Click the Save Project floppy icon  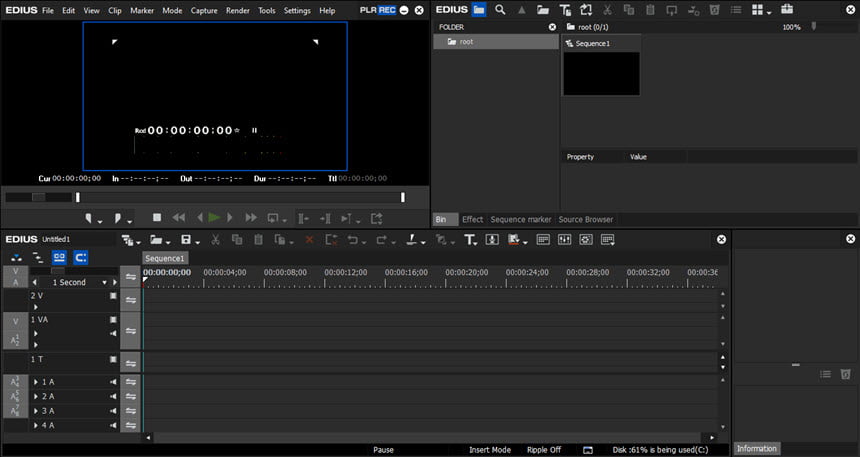[186, 240]
